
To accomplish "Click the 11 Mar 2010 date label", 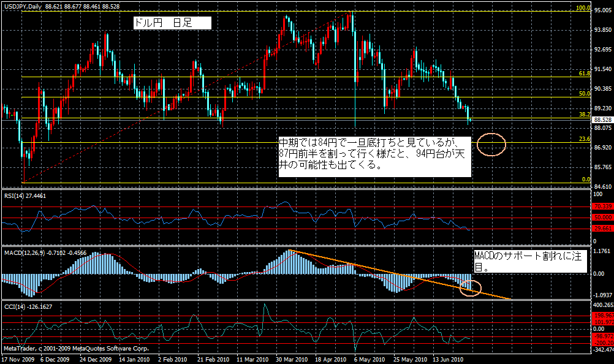I will click(x=252, y=359).
